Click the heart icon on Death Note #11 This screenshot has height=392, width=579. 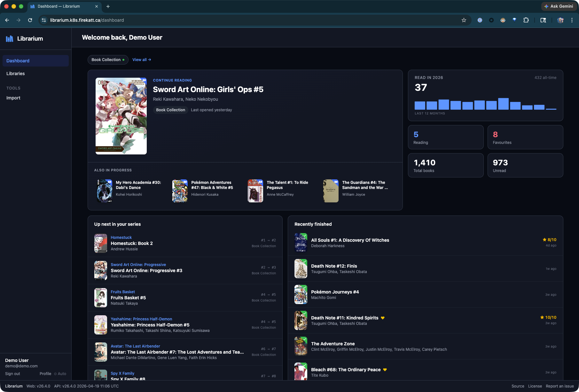[383, 318]
